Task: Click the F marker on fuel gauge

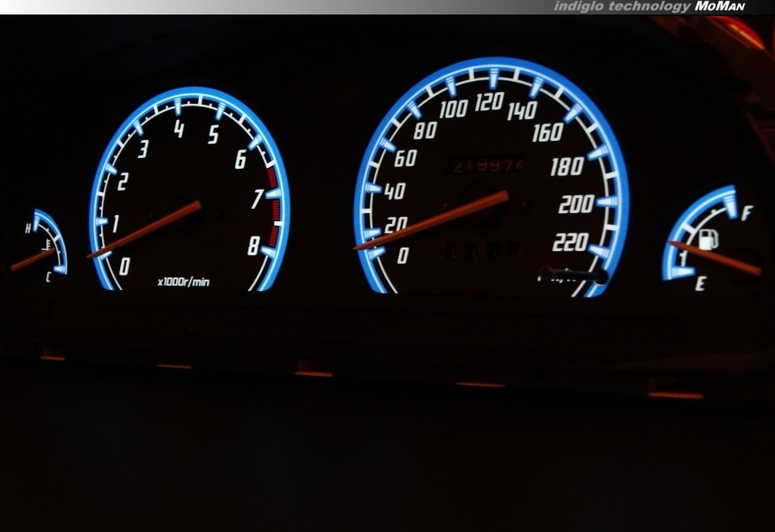Action: pos(747,214)
